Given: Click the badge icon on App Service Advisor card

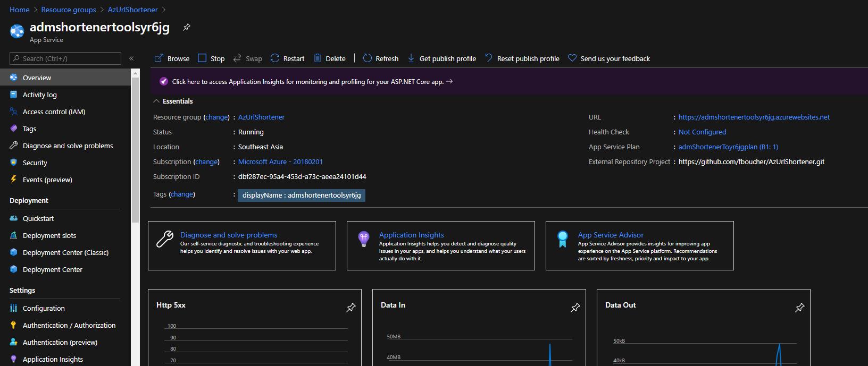Looking at the screenshot, I should coord(562,239).
